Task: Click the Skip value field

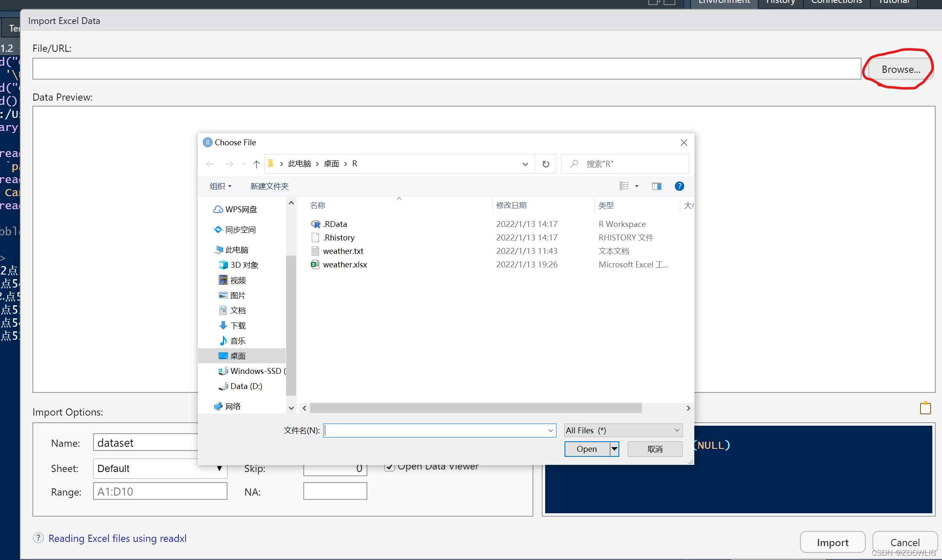Action: (x=335, y=470)
